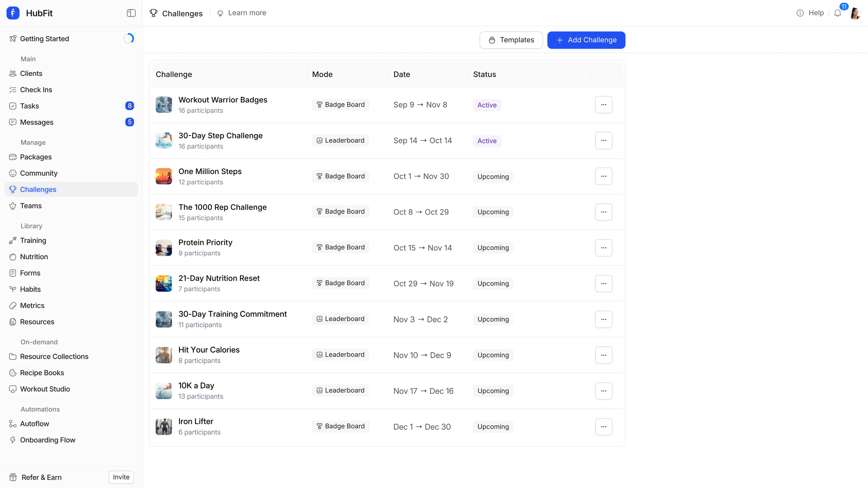Open options menu for 30-Day Step Challenge
Image resolution: width=868 pixels, height=488 pixels.
(603, 140)
